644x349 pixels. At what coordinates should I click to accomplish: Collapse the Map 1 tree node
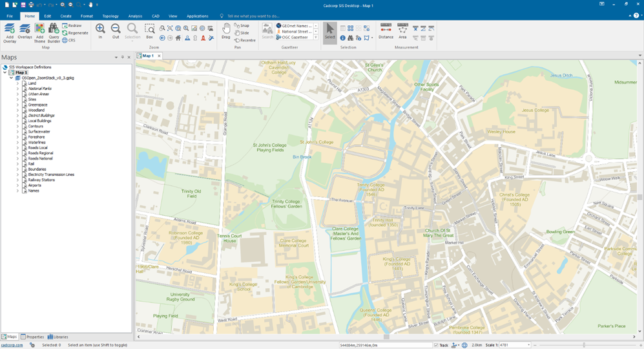click(5, 72)
